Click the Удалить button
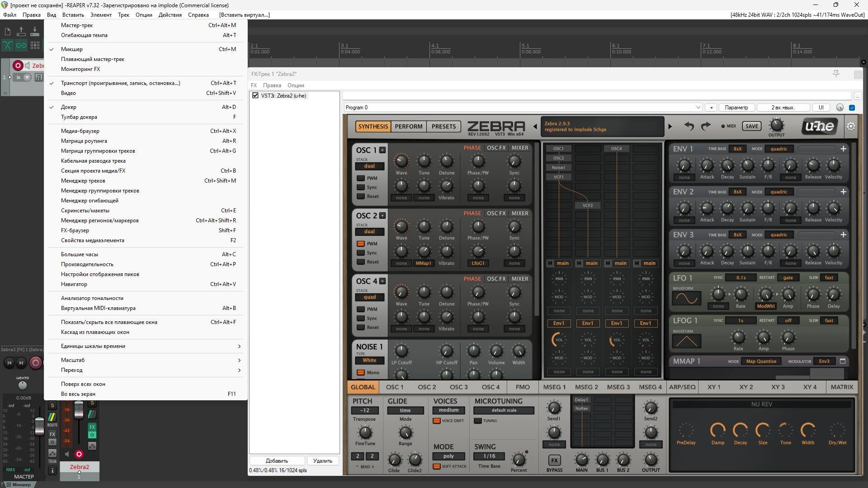This screenshot has height=488, width=868. coord(323,461)
